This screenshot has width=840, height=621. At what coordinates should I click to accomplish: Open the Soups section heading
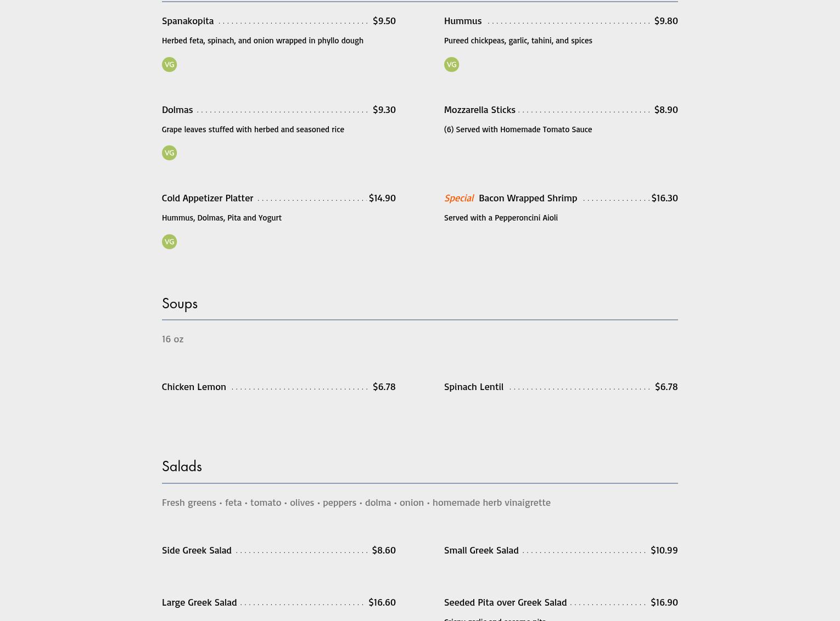click(180, 303)
